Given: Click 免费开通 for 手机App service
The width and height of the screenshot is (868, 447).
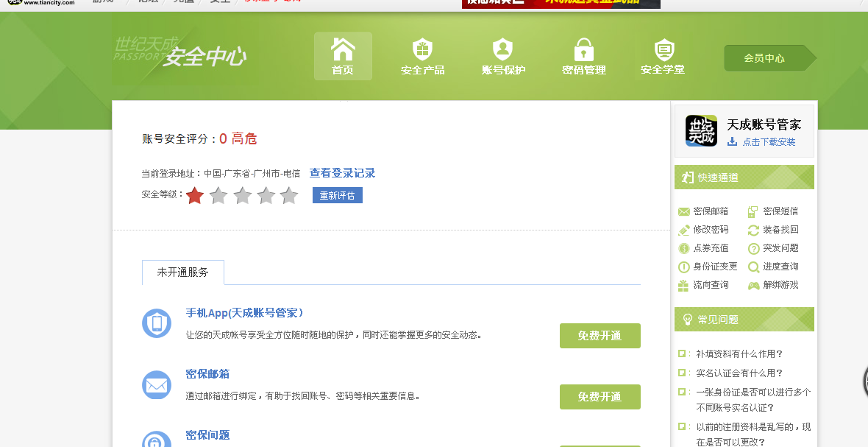Looking at the screenshot, I should (600, 336).
